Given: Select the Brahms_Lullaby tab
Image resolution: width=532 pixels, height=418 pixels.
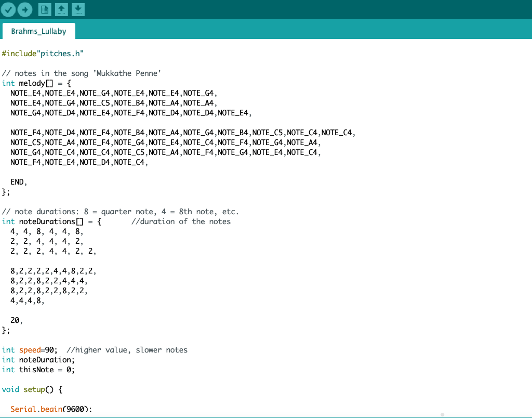Looking at the screenshot, I should 38,31.
